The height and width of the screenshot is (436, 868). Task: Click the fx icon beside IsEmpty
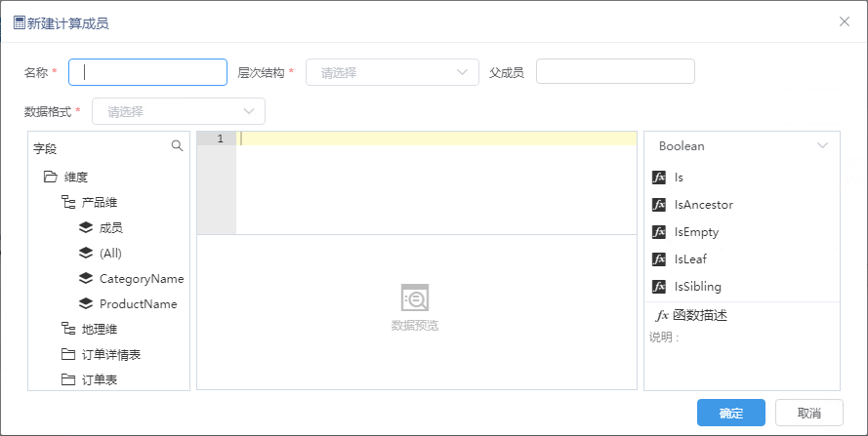click(659, 232)
